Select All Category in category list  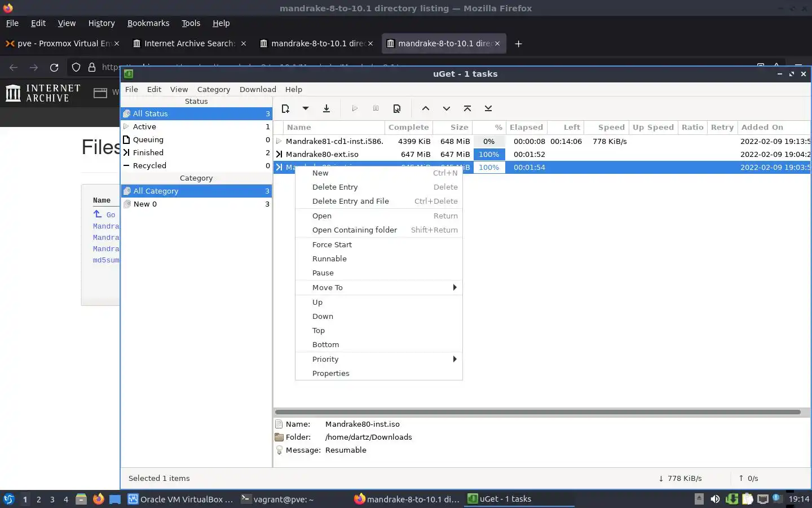click(196, 191)
